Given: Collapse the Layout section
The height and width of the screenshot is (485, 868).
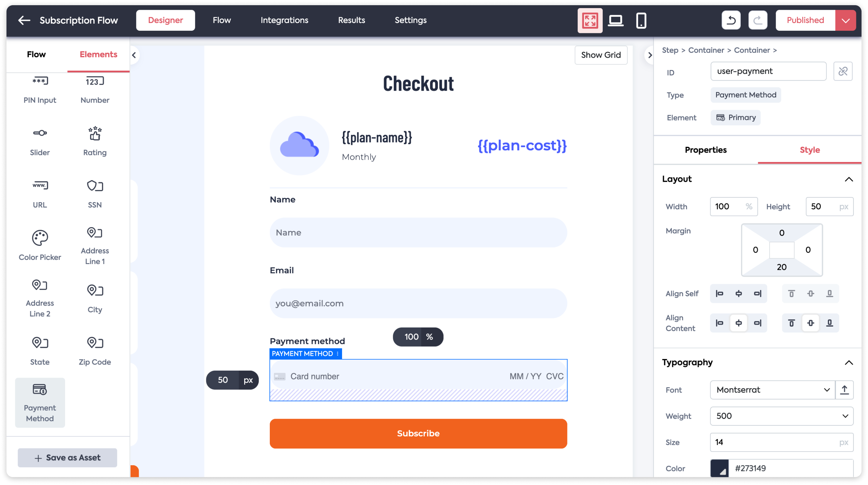Looking at the screenshot, I should point(849,179).
